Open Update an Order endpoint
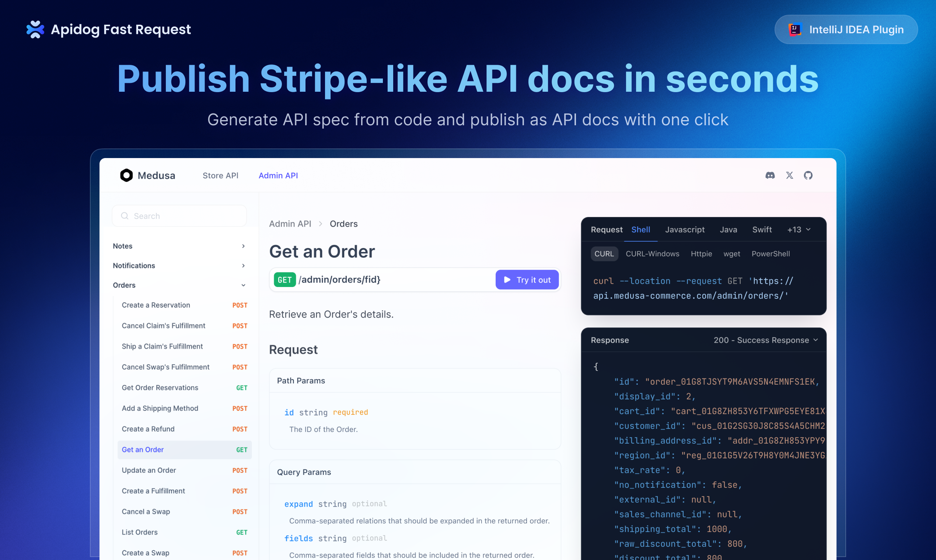The width and height of the screenshot is (936, 560). point(185,470)
